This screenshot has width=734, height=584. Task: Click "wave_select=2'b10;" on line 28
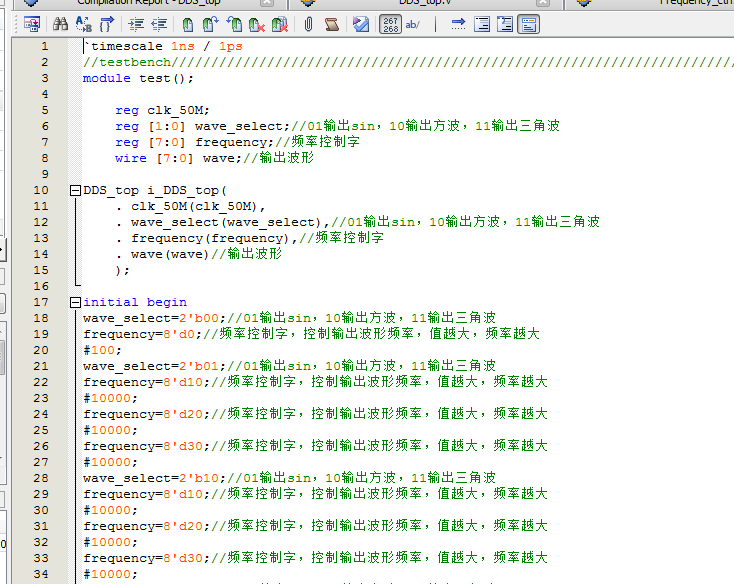pos(154,478)
